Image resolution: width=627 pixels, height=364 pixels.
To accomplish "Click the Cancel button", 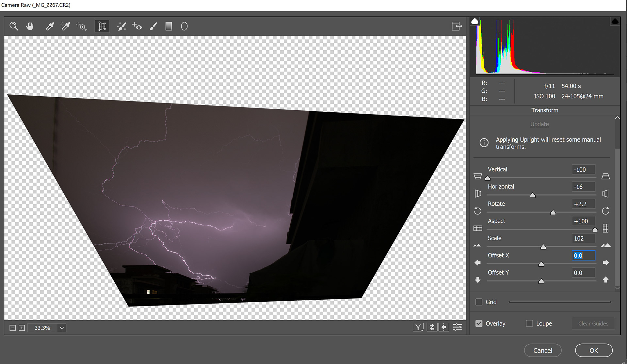I will [543, 350].
